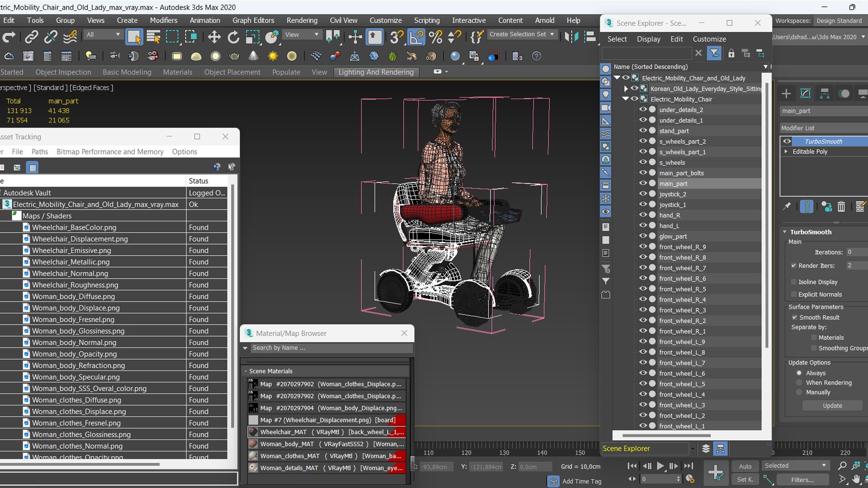The height and width of the screenshot is (488, 868).
Task: Click the sun light icon
Action: [273, 56]
